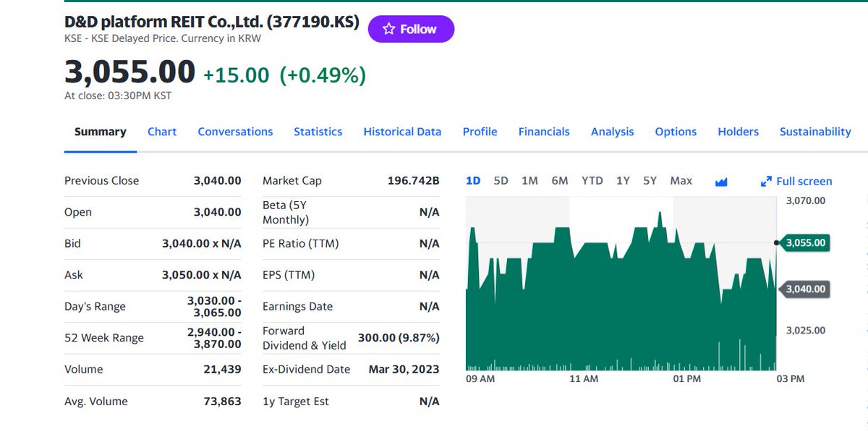Open the Financials tab

544,132
